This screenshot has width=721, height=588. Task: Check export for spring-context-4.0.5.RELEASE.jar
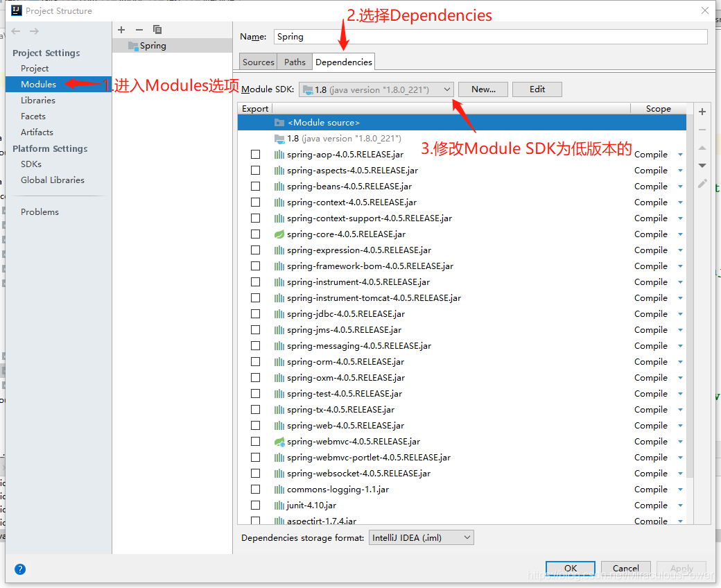[256, 202]
